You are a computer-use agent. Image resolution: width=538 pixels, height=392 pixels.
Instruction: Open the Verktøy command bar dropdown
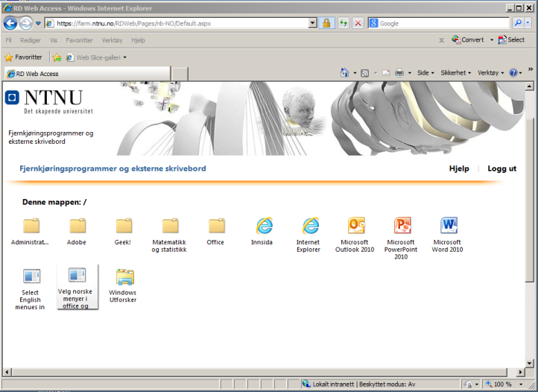[x=490, y=73]
